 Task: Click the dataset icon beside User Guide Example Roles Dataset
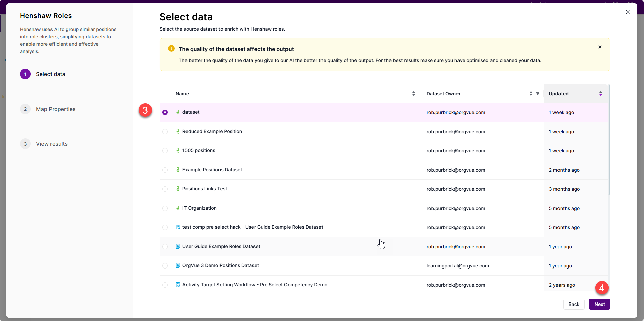pyautogui.click(x=178, y=246)
